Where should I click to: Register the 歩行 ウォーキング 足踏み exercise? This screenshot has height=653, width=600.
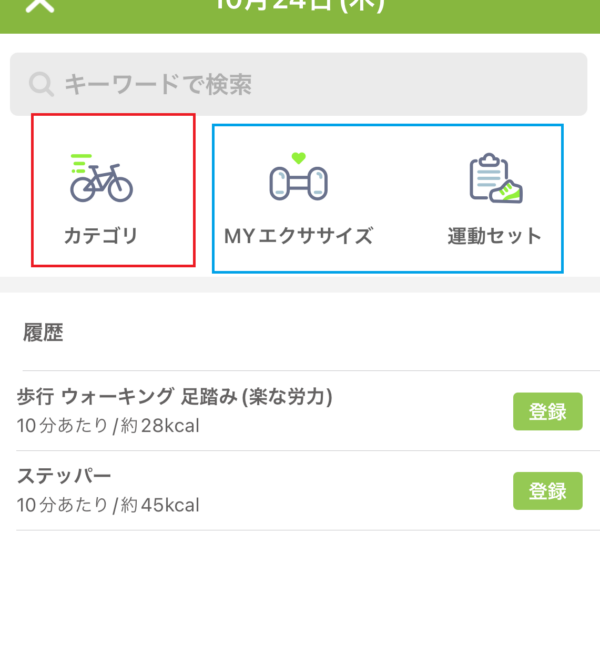[x=548, y=411]
